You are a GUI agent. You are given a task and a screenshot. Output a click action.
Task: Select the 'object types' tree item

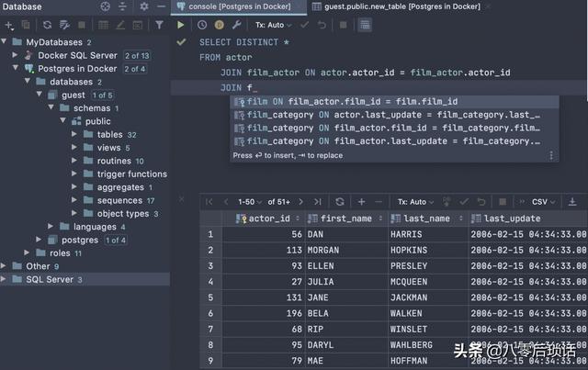point(123,214)
